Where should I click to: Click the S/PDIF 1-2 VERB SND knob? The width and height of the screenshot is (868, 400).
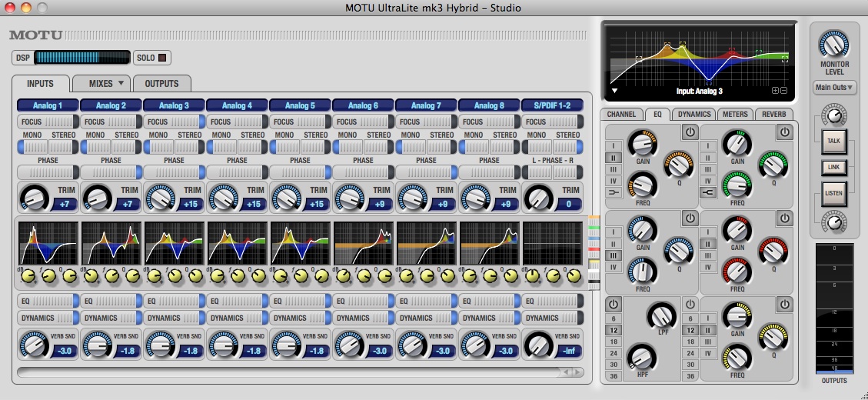[539, 345]
